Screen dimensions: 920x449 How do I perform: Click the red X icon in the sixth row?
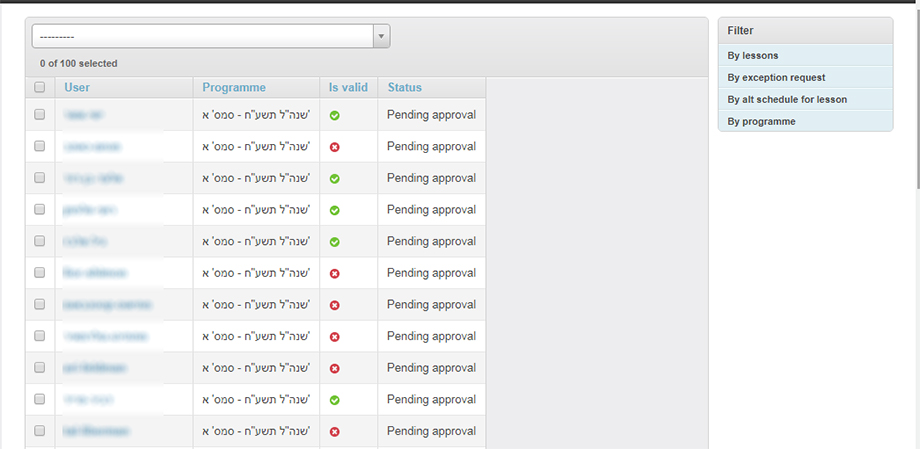[334, 273]
